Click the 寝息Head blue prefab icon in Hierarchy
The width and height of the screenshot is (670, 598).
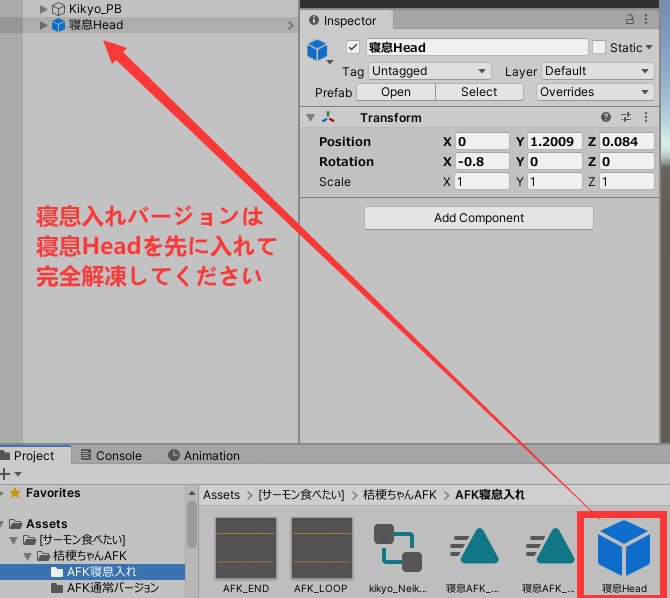click(58, 25)
